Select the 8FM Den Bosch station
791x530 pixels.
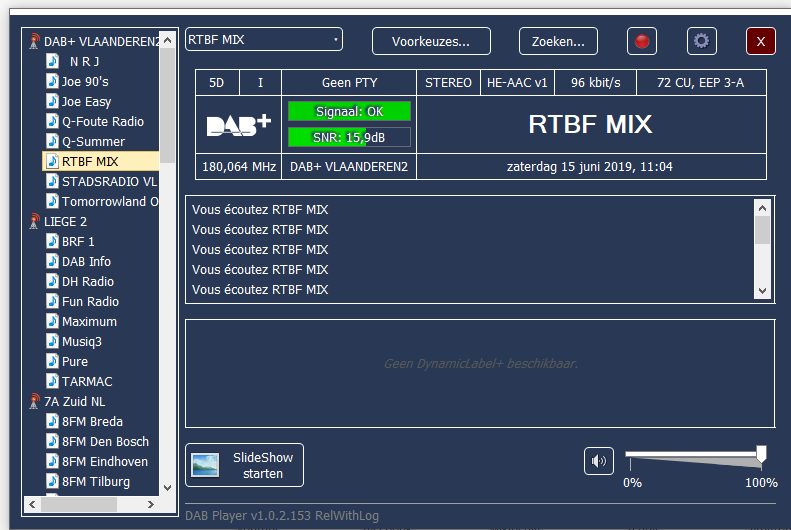click(x=105, y=441)
